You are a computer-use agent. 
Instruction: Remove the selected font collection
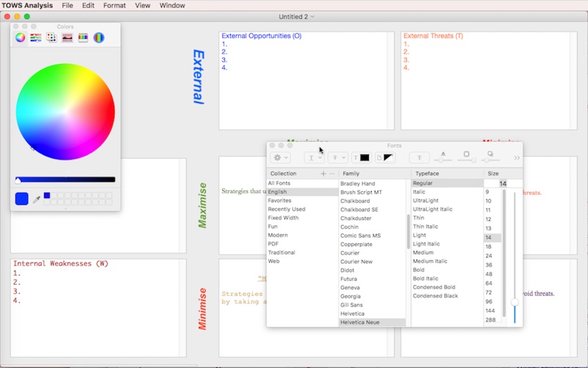[x=332, y=174]
